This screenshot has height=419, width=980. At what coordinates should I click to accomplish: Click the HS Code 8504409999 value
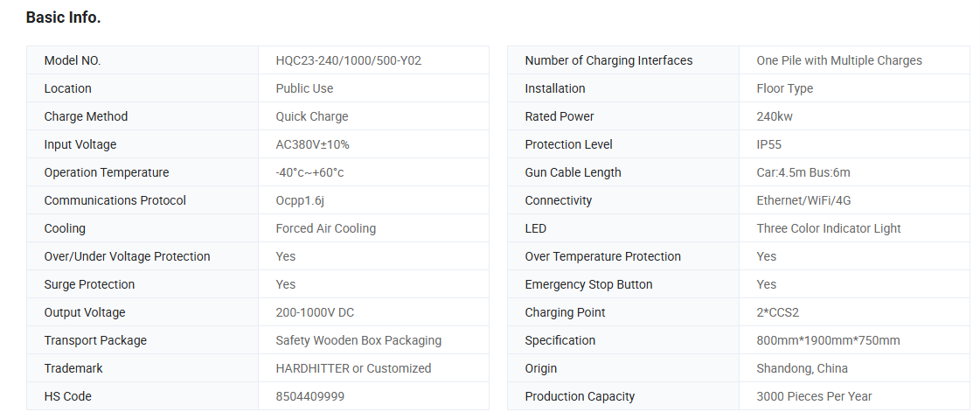click(x=310, y=396)
